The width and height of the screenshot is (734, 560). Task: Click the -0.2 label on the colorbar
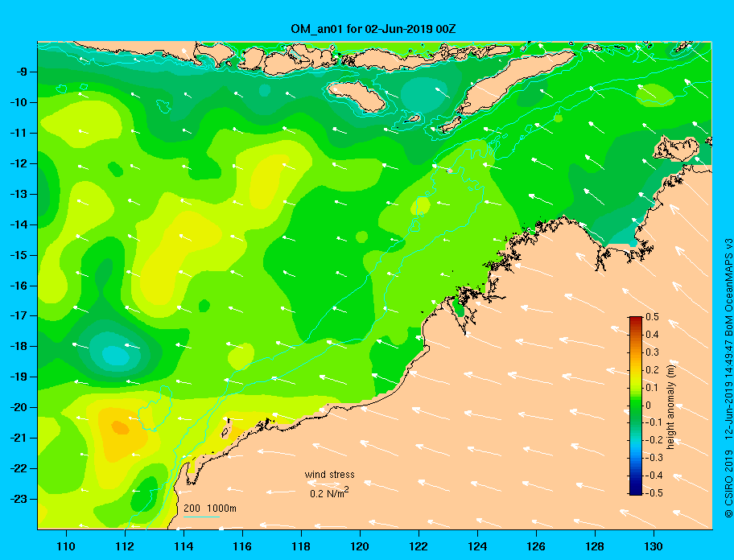pos(653,440)
